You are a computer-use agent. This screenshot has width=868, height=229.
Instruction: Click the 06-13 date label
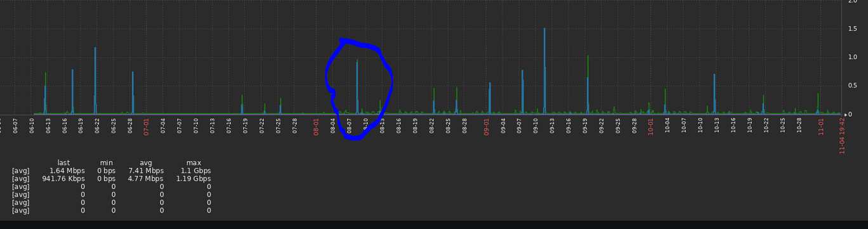pos(48,125)
